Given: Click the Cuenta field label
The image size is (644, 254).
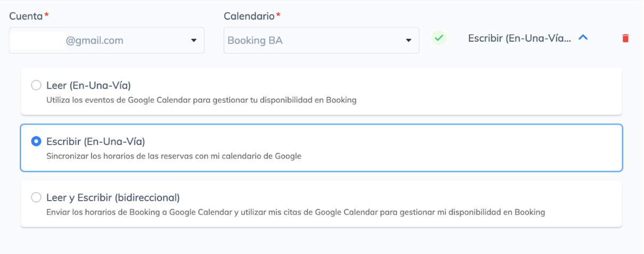Looking at the screenshot, I should (x=26, y=16).
